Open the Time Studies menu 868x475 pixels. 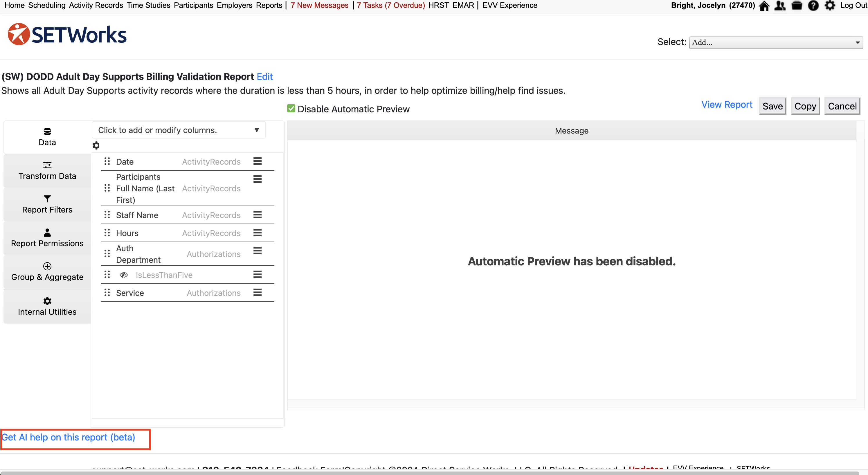click(x=149, y=6)
